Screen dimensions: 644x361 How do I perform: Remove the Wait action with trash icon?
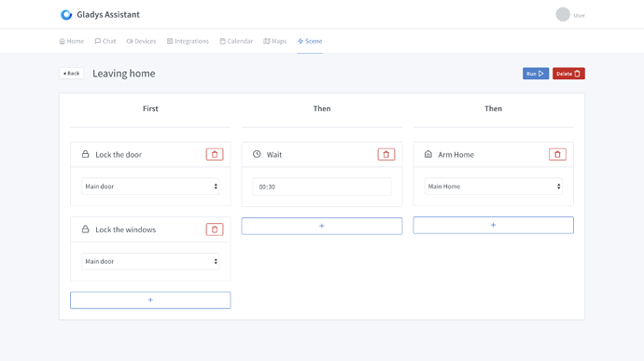coord(386,155)
